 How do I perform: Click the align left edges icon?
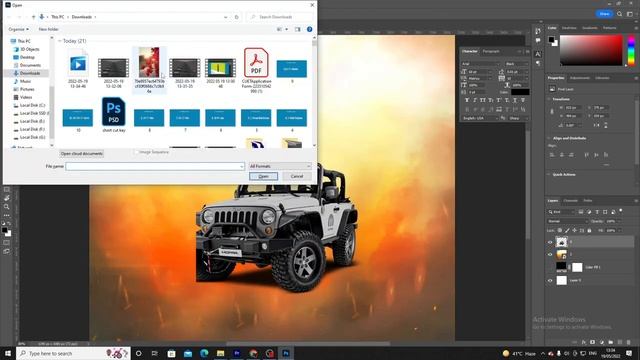point(552,155)
